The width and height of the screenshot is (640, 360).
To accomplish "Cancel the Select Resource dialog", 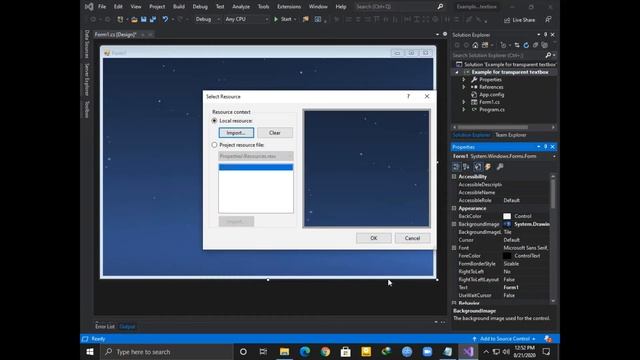I will [x=412, y=238].
